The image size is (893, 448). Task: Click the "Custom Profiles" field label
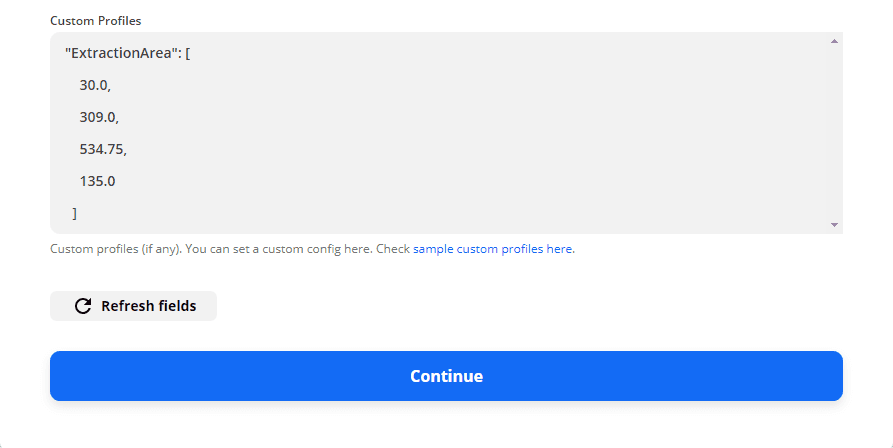coord(96,20)
